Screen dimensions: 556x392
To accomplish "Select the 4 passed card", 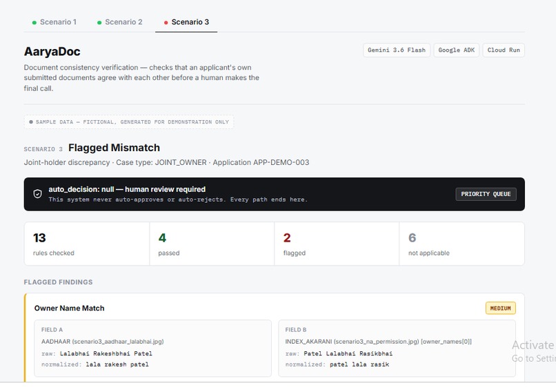I will click(x=212, y=244).
